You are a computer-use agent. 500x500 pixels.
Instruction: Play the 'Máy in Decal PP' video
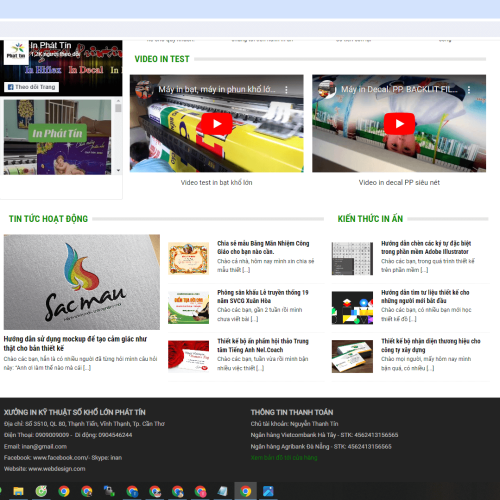[399, 124]
